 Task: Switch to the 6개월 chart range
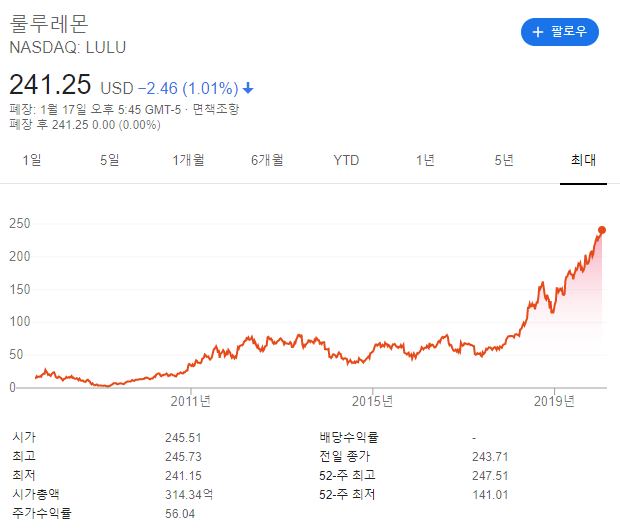tap(267, 160)
